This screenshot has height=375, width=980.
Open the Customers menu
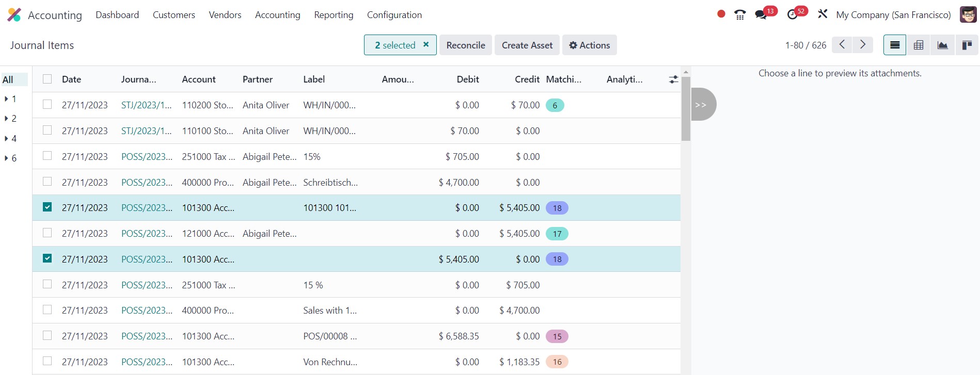pos(174,15)
